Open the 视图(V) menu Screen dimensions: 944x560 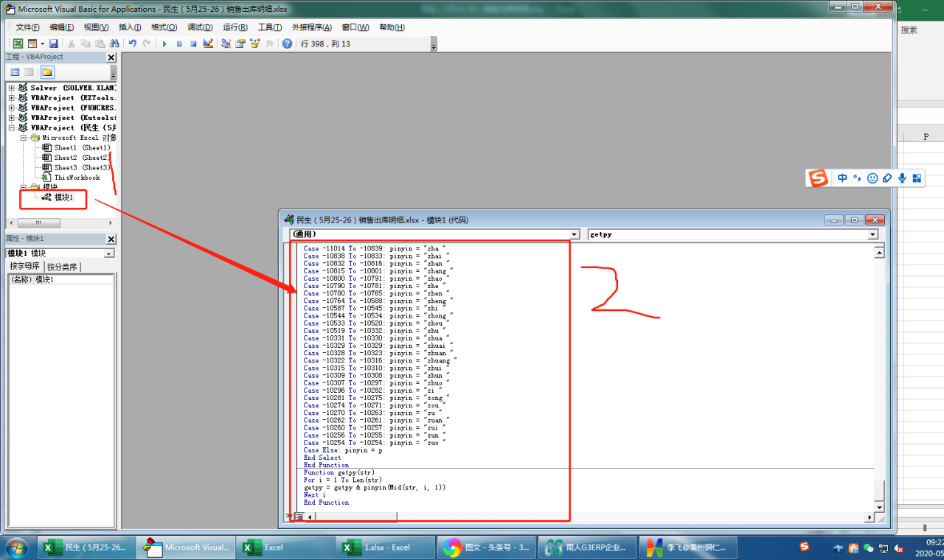click(x=96, y=27)
